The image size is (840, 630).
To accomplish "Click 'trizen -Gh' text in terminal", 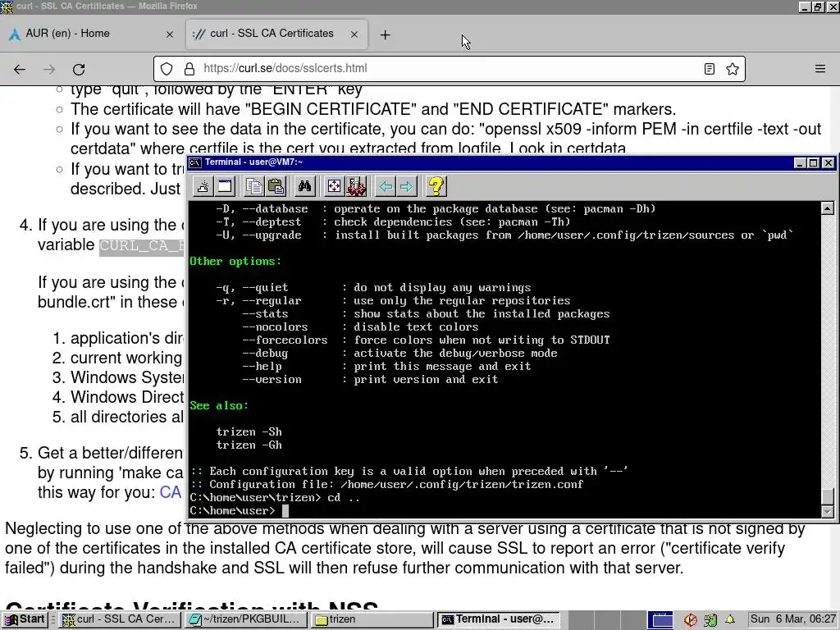I will point(249,445).
